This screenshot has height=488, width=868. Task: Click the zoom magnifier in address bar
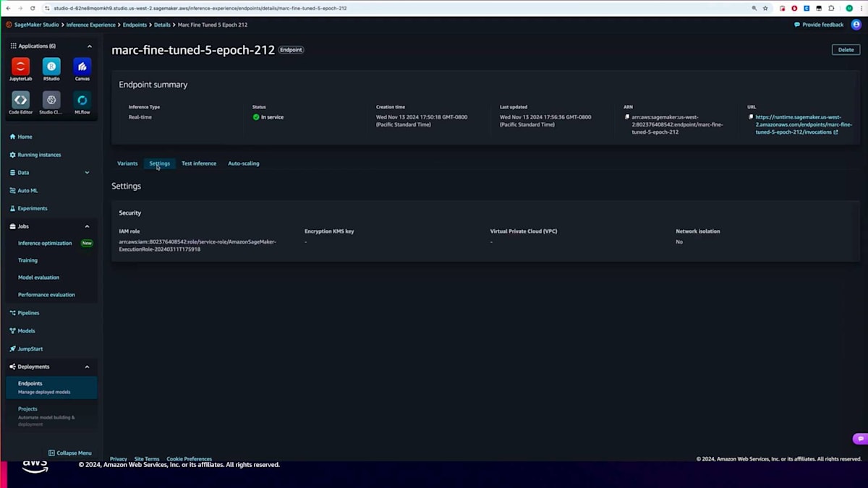coord(754,8)
